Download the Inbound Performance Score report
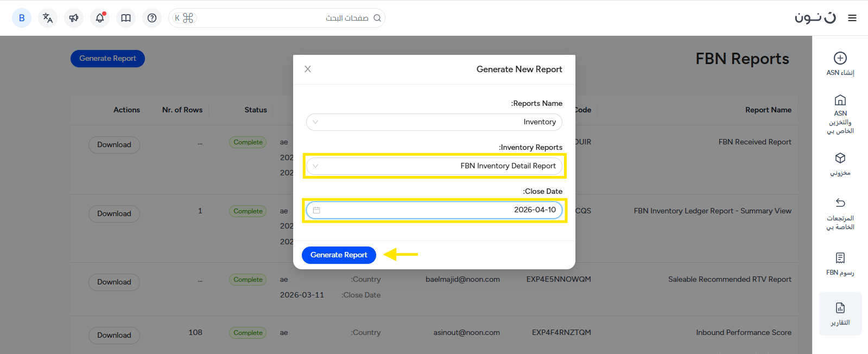Viewport: 868px width, 354px height. (114, 335)
